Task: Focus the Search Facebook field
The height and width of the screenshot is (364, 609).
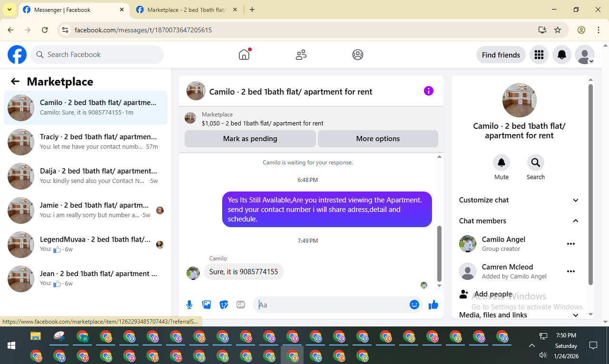Action: tap(97, 55)
